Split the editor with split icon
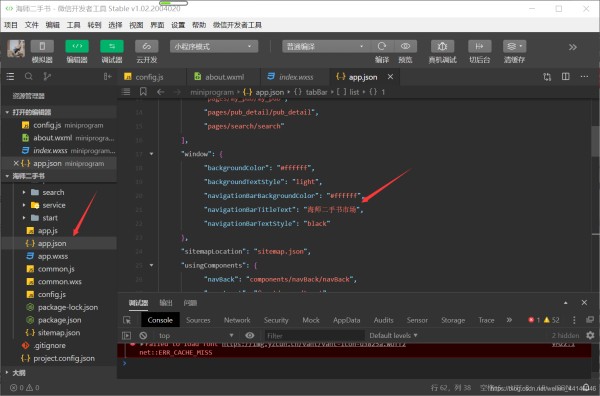Viewport: 600px width, 396px height. click(x=566, y=77)
